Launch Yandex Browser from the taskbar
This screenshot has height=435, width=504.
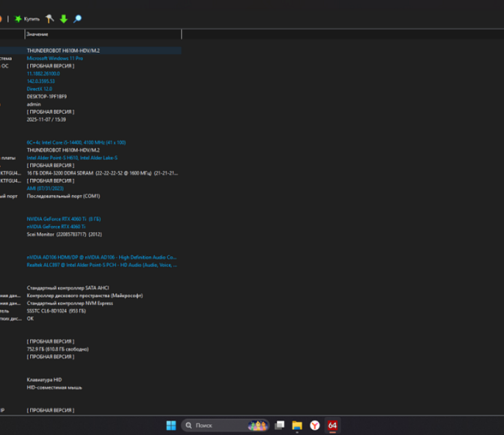click(x=315, y=425)
